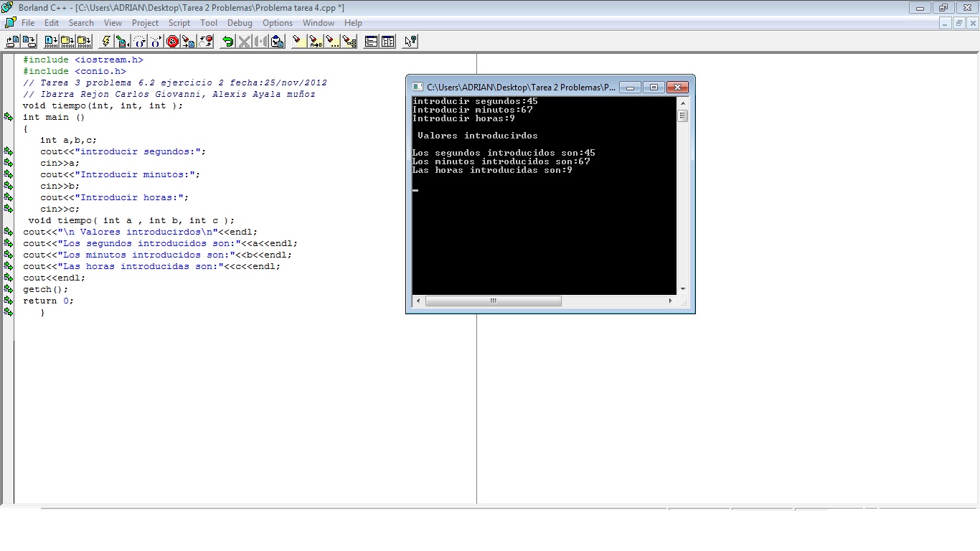Screen dimensions: 980x551
Task: Toggle the gutter marker next to cin>>a line
Action: point(6,163)
